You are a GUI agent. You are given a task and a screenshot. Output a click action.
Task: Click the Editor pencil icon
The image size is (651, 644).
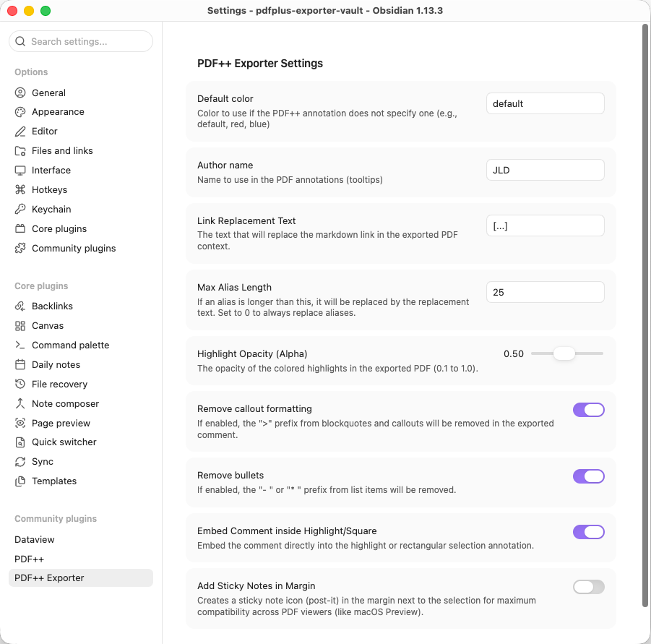[x=20, y=132]
